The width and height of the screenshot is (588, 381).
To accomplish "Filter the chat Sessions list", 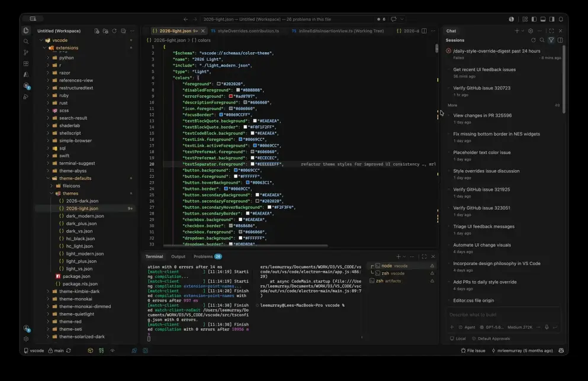I will tap(551, 40).
